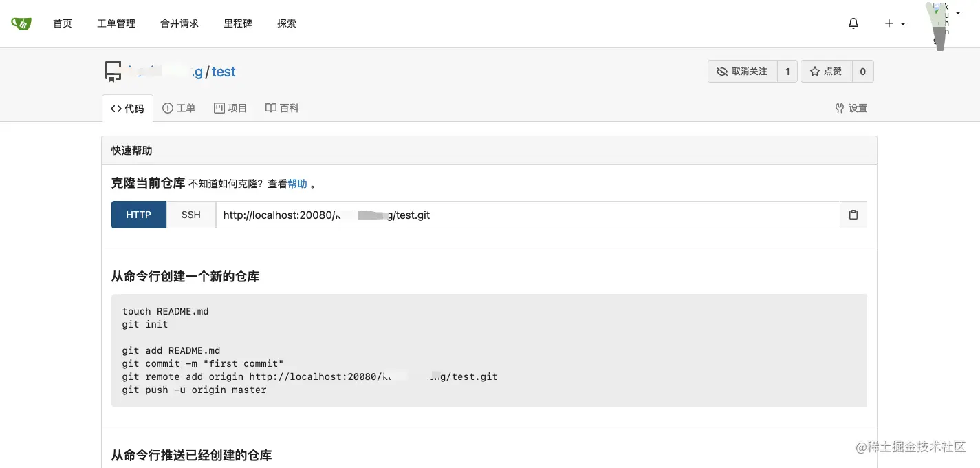Open 探索 in top navigation
The image size is (980, 468).
coord(287,23)
